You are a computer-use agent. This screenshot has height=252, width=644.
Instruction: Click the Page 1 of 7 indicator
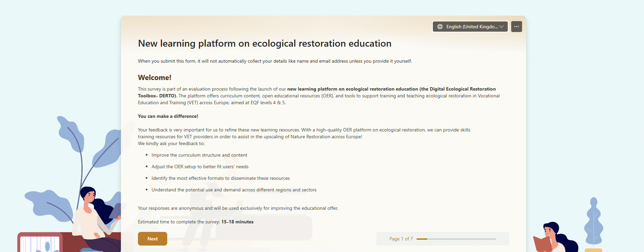401,239
